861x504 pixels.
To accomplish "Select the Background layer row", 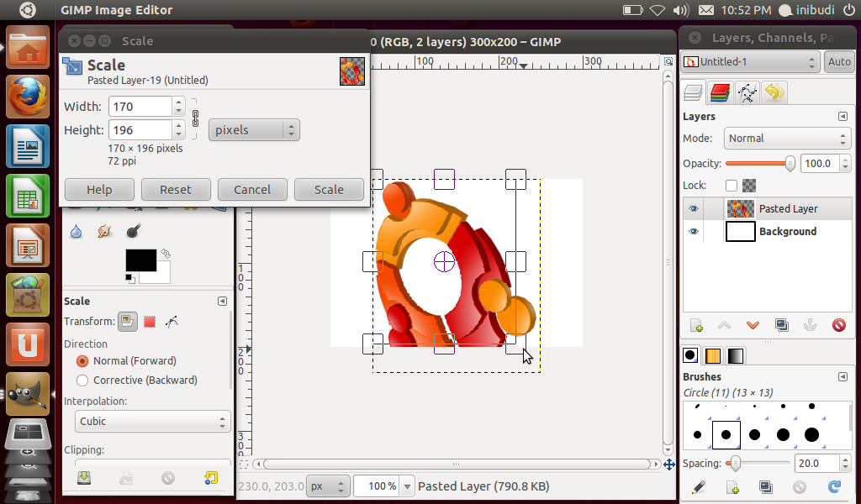I will click(767, 232).
